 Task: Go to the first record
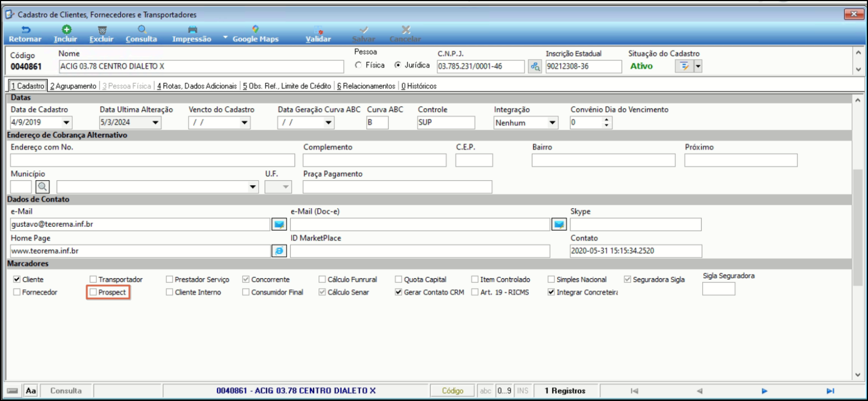tap(634, 391)
